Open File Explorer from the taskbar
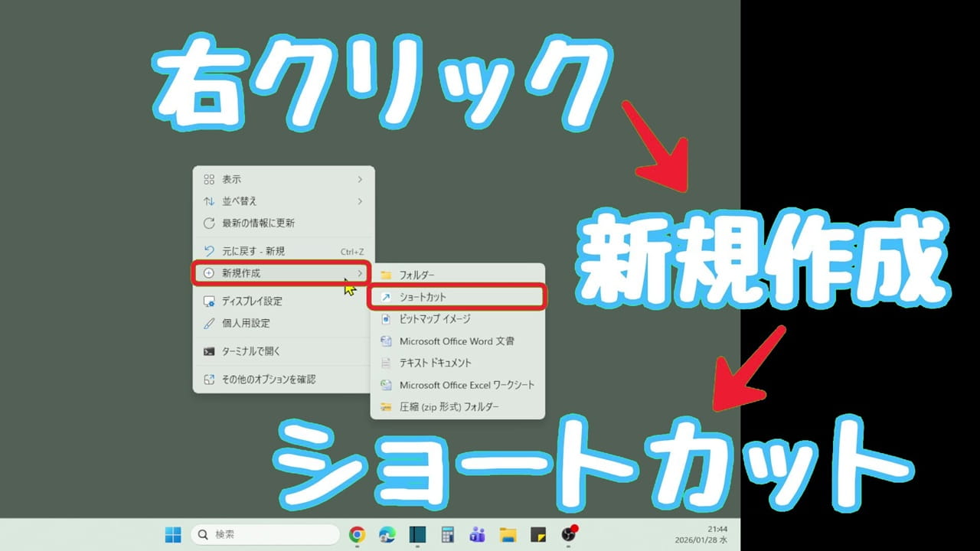The height and width of the screenshot is (551, 980). (x=508, y=534)
